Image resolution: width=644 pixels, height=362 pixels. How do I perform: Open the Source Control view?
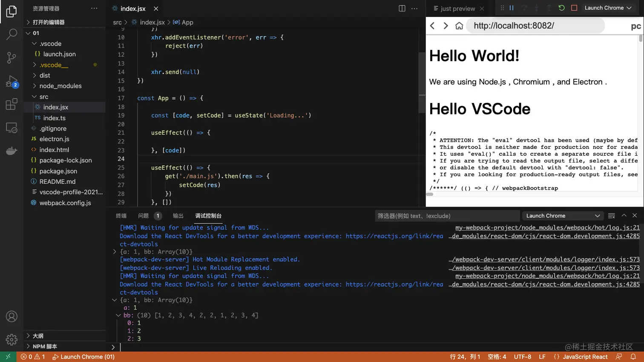click(x=11, y=57)
